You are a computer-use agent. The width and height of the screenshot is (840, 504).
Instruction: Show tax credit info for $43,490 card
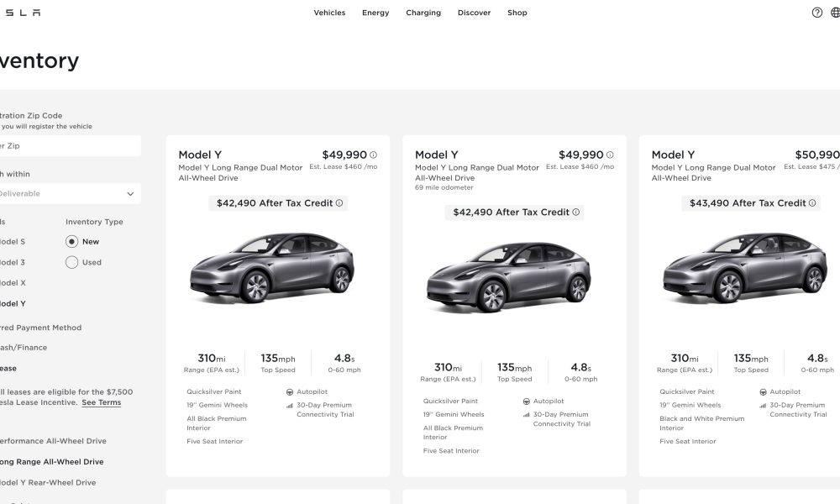pos(812,203)
